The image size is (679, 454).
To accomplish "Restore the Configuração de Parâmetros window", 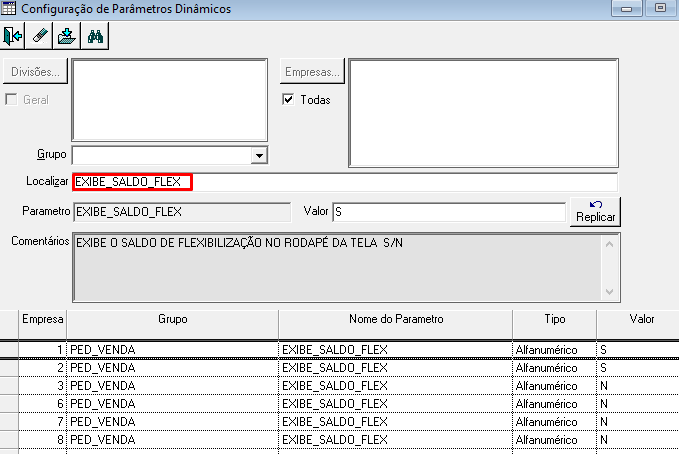I will [660, 8].
